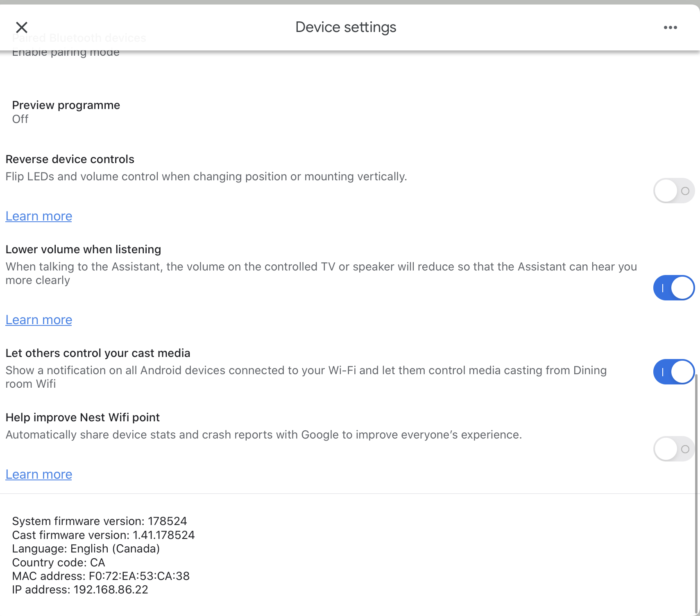
Task: Open Learn more under Help improve Nest Wifi
Action: point(39,474)
